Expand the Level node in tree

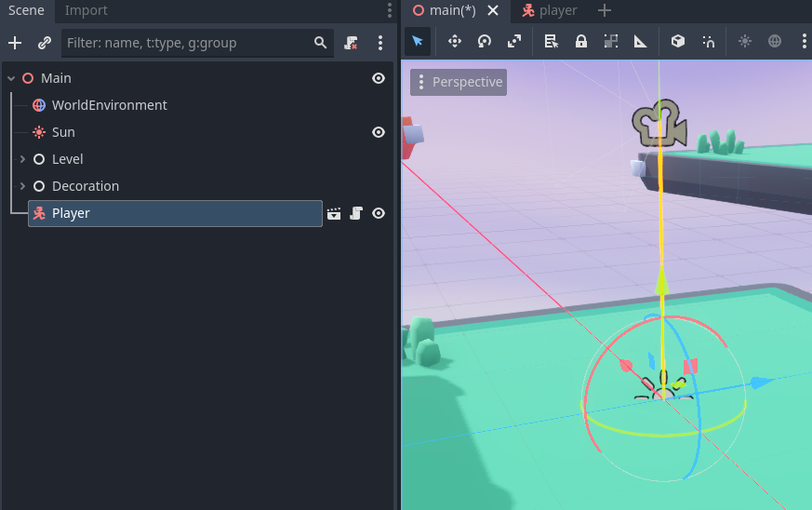point(22,159)
